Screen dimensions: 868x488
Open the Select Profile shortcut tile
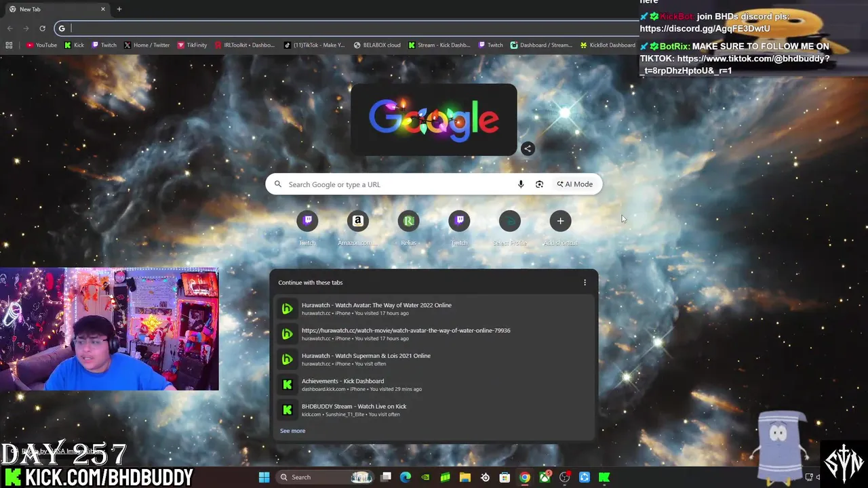click(x=510, y=226)
